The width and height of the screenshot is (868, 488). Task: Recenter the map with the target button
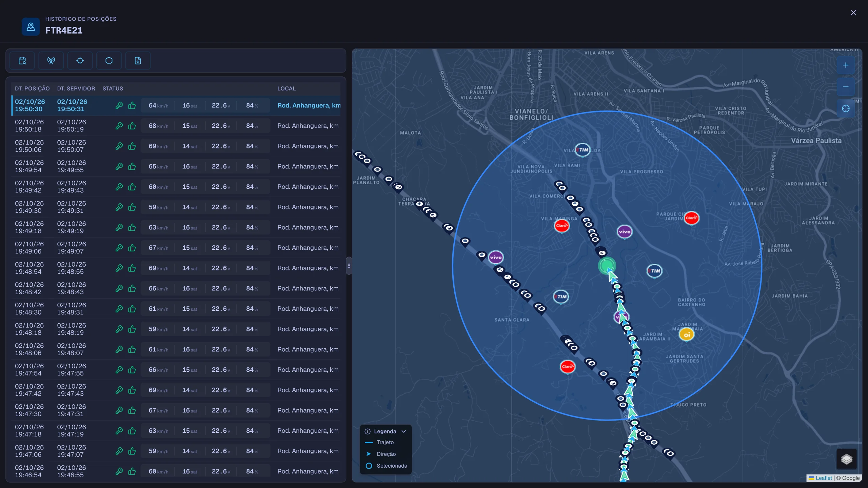tap(846, 108)
